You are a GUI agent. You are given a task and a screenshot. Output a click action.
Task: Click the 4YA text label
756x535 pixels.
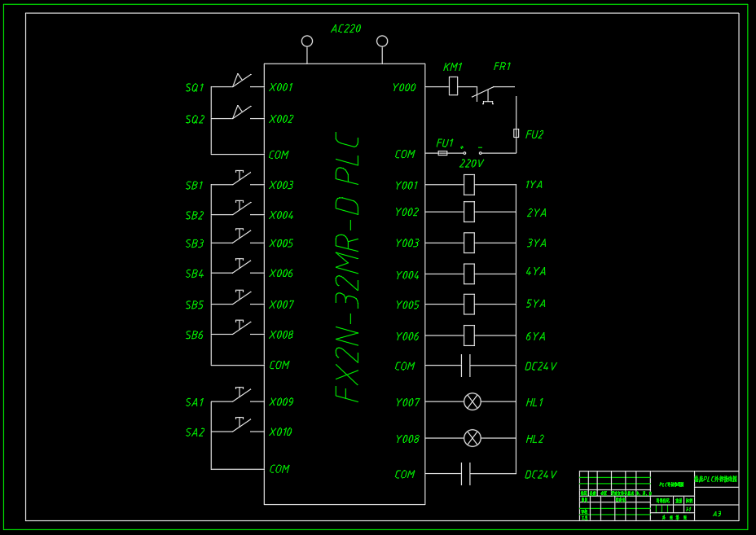[536, 271]
